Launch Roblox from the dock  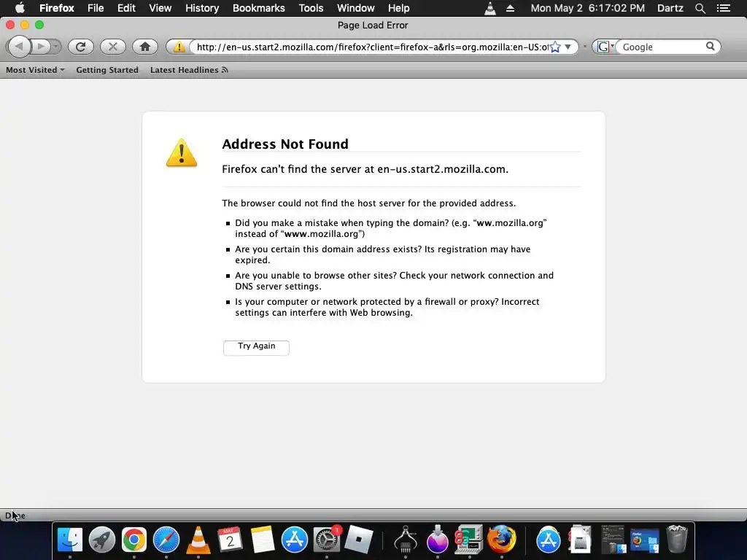pos(358,540)
